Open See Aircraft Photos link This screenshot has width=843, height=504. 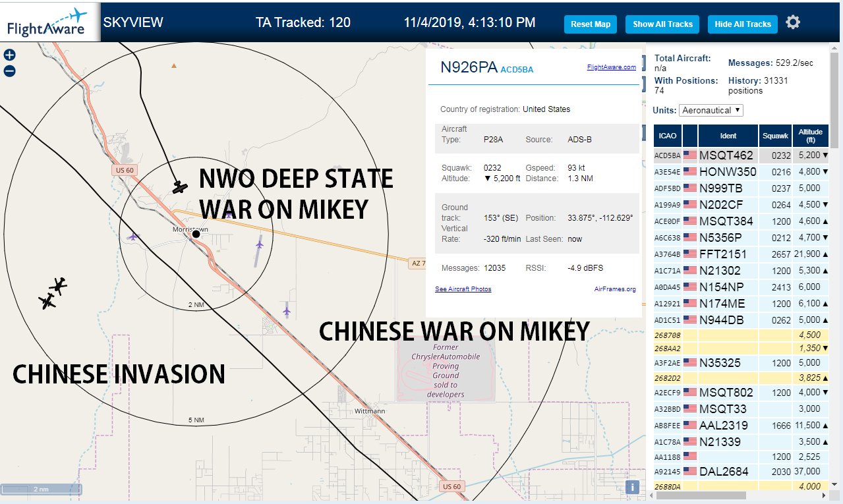463,289
